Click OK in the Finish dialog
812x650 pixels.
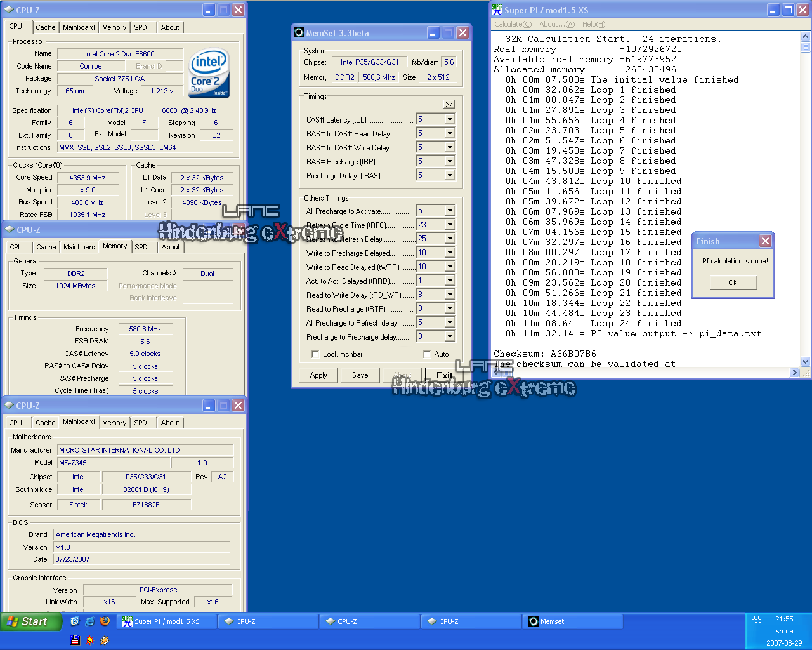point(733,282)
